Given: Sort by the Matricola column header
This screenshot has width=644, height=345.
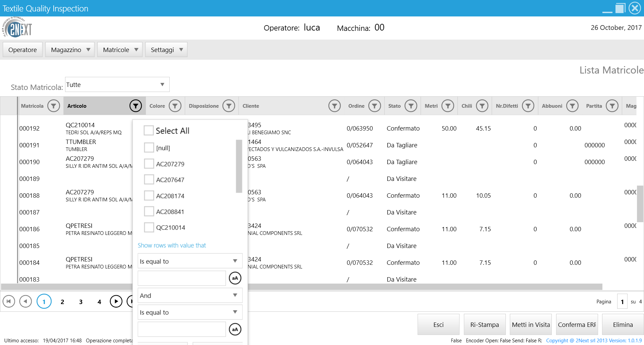Looking at the screenshot, I should click(x=32, y=106).
